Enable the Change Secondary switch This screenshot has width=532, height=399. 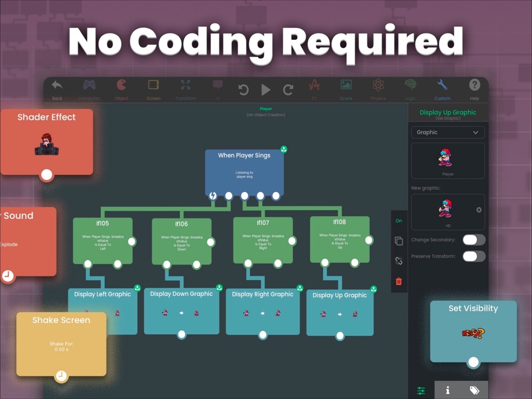pos(474,240)
